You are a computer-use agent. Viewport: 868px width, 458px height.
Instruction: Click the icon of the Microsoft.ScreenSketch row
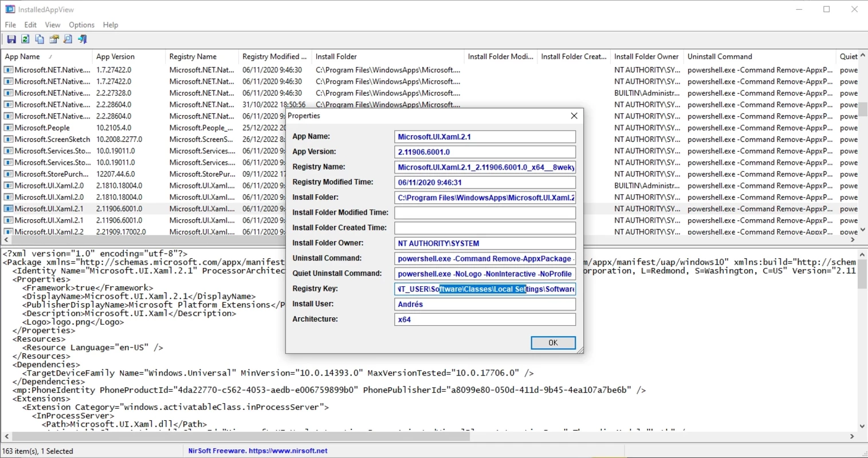9,139
